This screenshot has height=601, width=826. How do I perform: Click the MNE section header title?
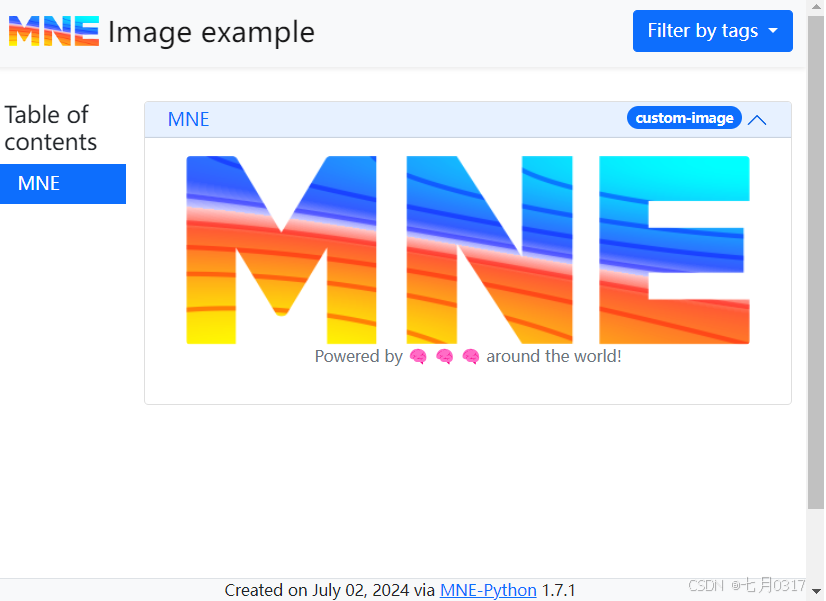(189, 118)
